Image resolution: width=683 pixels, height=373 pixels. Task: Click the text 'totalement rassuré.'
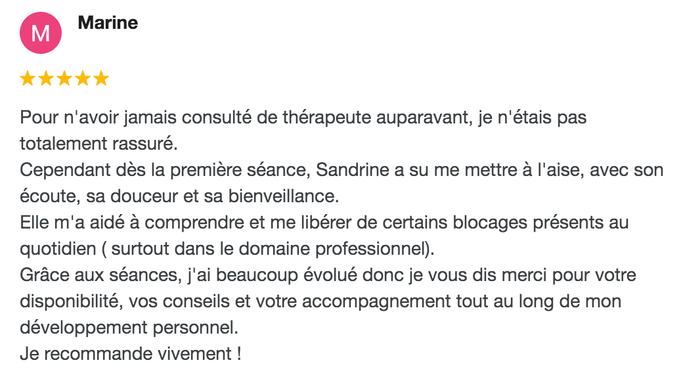(x=99, y=144)
